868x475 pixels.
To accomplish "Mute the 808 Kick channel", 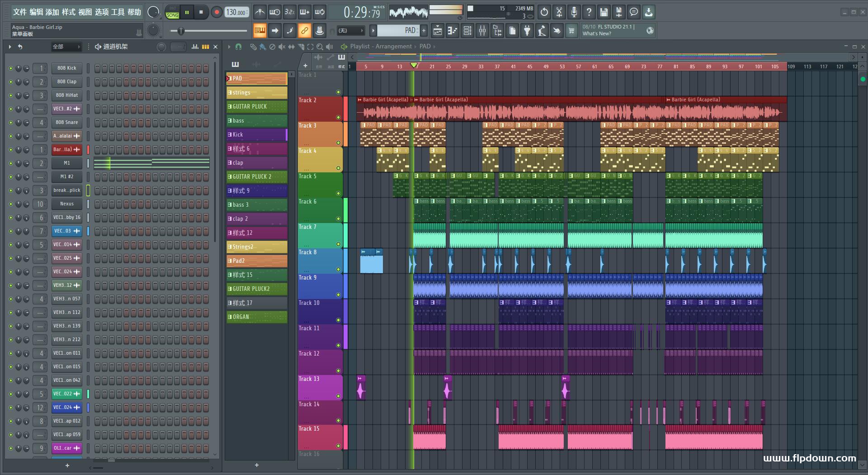I will pyautogui.click(x=11, y=68).
